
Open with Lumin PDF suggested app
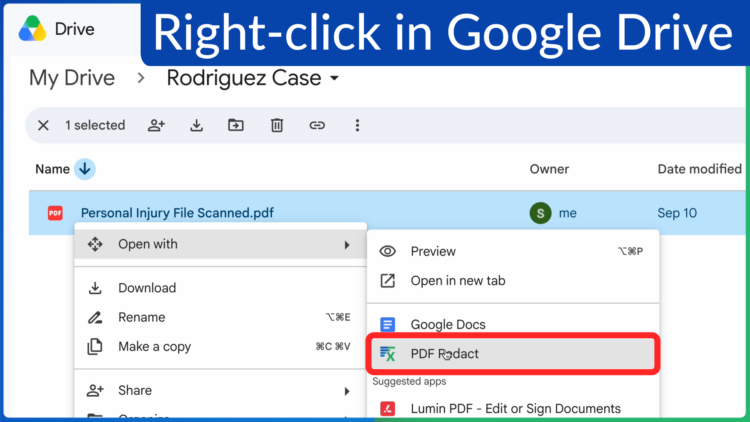(x=513, y=409)
